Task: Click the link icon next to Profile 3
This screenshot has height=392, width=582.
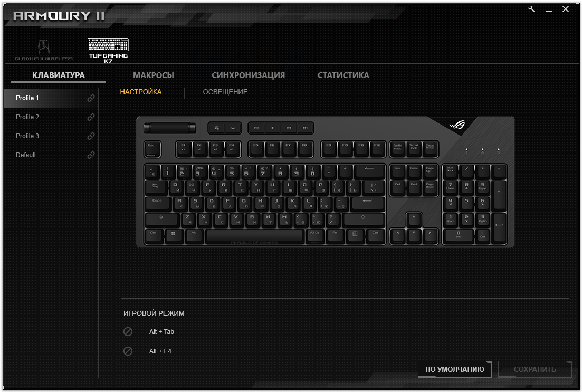Action: click(91, 136)
